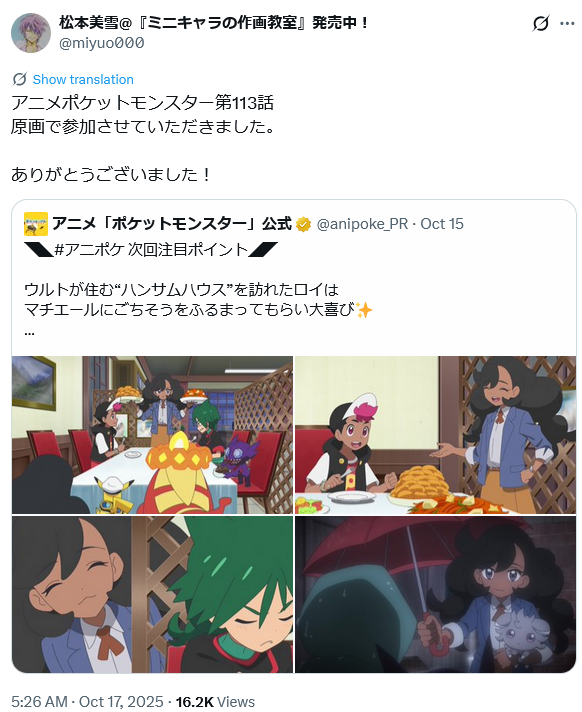The image size is (582, 712).
Task: Open the Oct 15 quoted post date
Action: [442, 224]
